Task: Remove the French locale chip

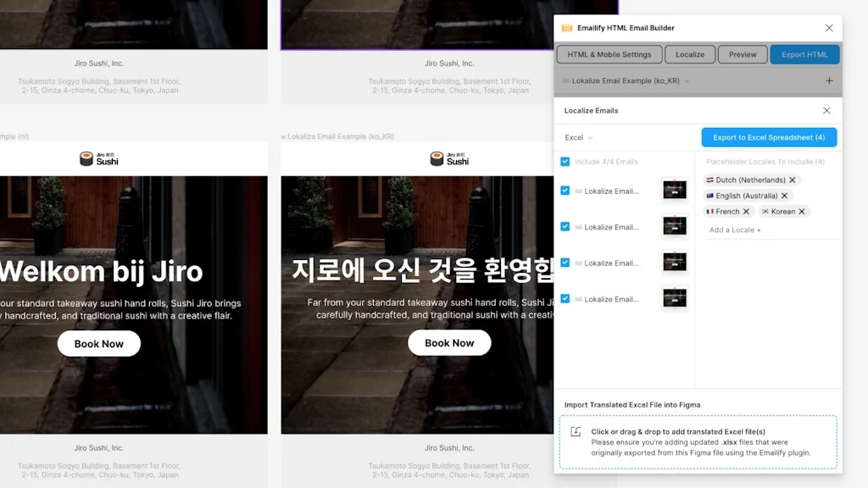Action: pyautogui.click(x=746, y=211)
